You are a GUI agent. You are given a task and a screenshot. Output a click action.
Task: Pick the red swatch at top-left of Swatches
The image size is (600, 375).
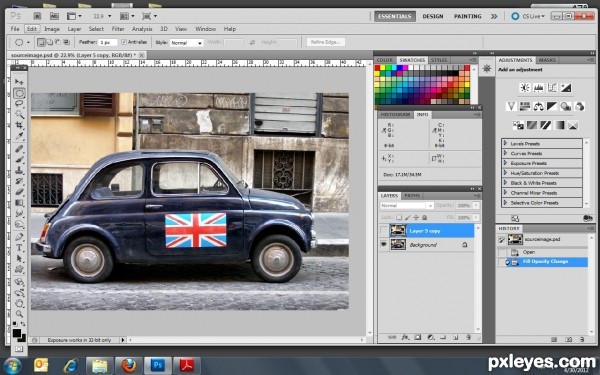[x=377, y=68]
